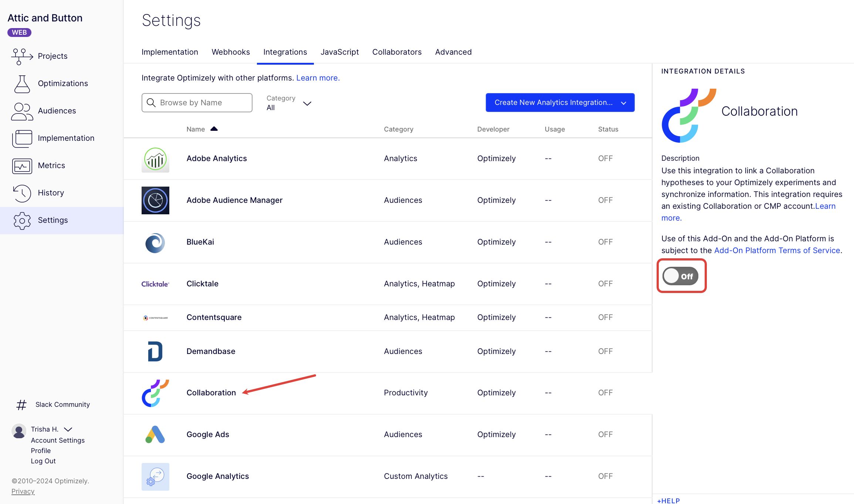Click the History clock icon
Screen dimensions: 854x504
tap(22, 193)
